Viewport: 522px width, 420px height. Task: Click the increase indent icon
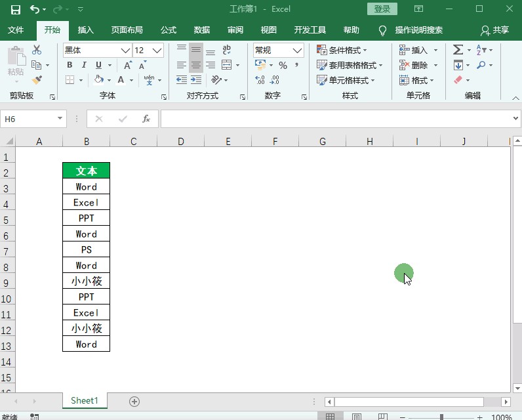[196, 80]
